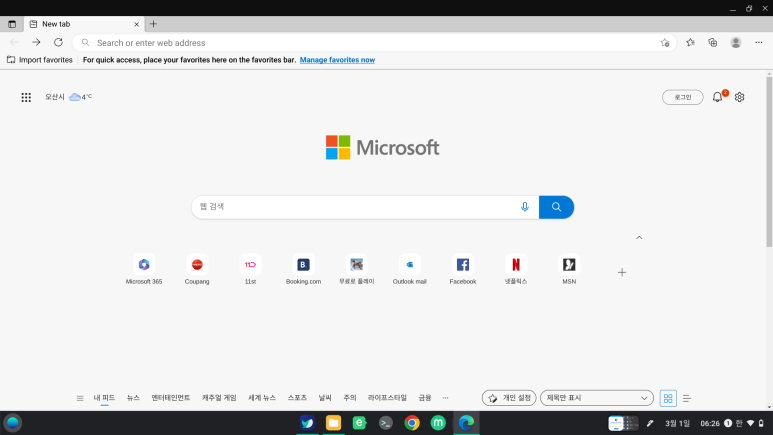The height and width of the screenshot is (435, 773).
Task: Open the Microsoft 365 shortcut
Action: tap(144, 269)
